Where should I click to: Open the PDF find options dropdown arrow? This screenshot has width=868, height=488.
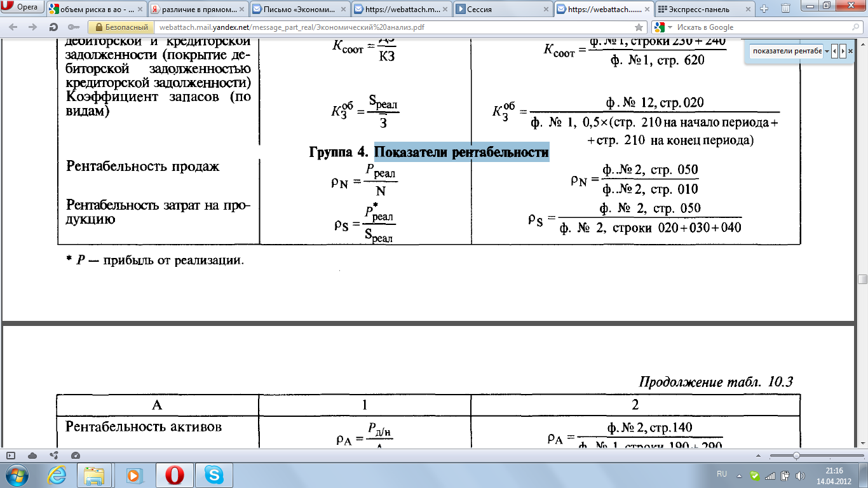click(827, 51)
